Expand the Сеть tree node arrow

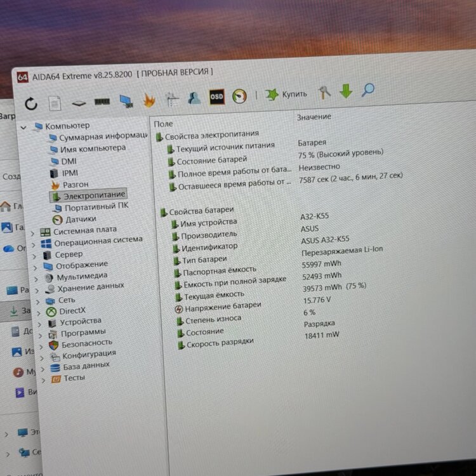[39, 301]
